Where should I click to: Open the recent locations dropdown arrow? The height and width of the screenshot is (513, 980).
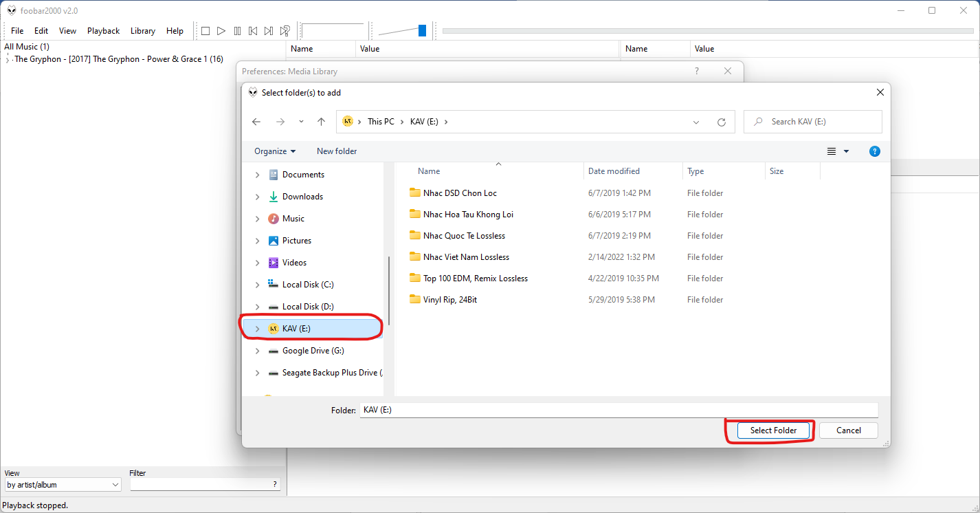click(301, 122)
